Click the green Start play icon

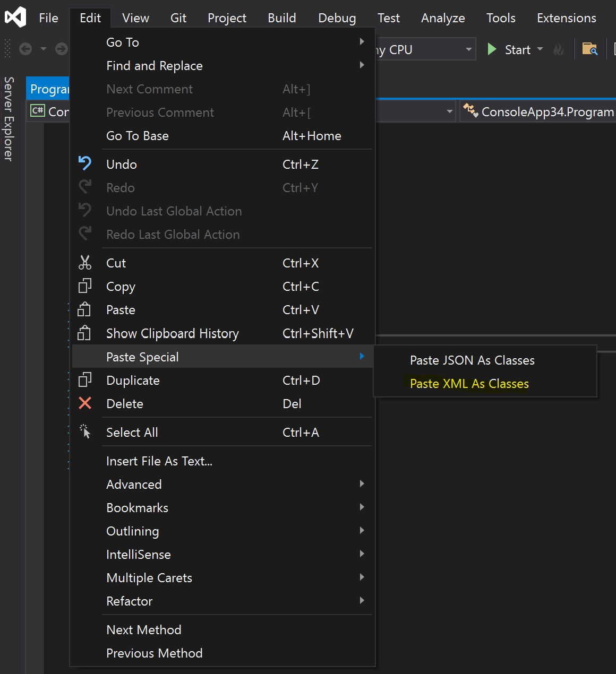coord(492,49)
